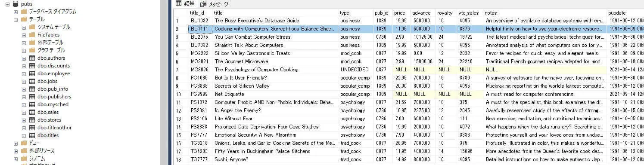Image resolution: width=644 pixels, height=165 pixels.
Task: Click the ytd_sales column header
Action: pyautogui.click(x=470, y=13)
